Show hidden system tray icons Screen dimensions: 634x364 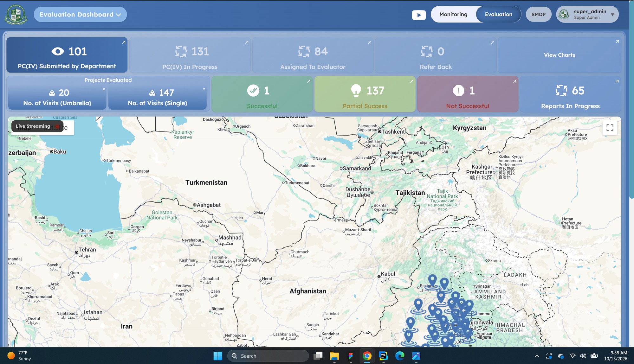coord(537,356)
